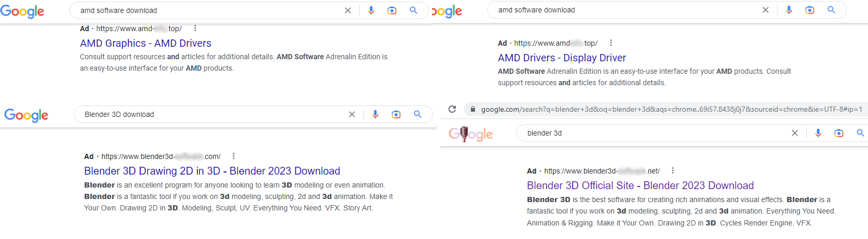Click the search magnifier above 'AMD Drivers - Display Driver'
This screenshot has height=239, width=868.
click(x=831, y=10)
